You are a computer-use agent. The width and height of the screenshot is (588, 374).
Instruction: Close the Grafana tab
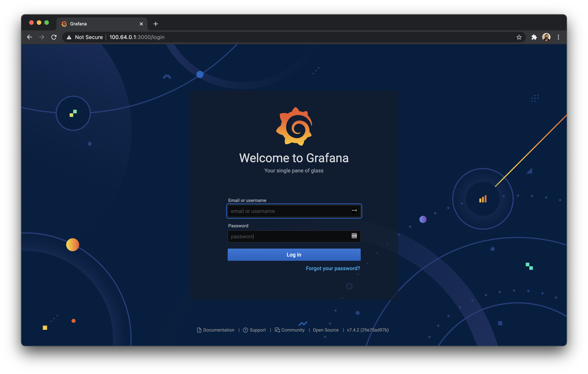141,24
